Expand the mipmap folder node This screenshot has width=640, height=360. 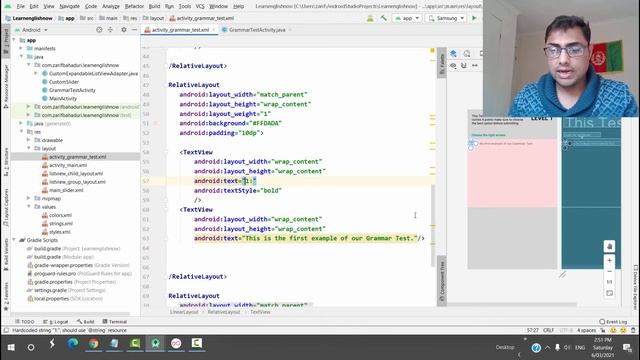(x=29, y=198)
